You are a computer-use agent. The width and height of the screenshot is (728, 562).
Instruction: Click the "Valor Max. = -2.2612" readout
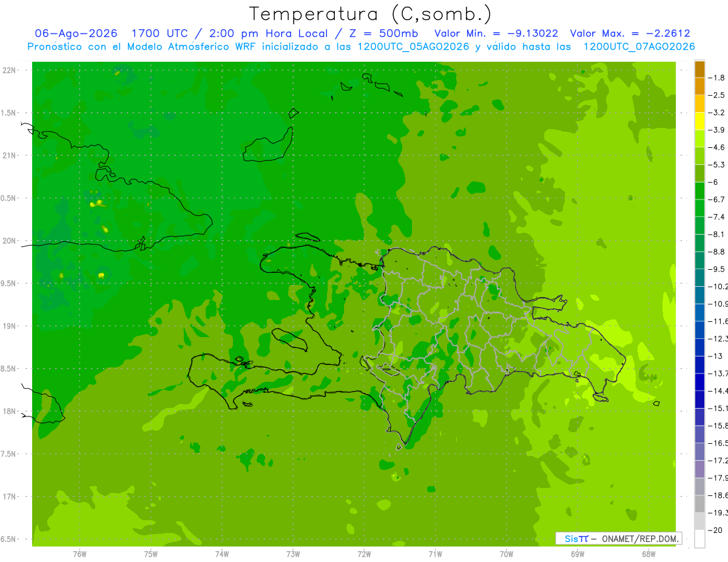[630, 33]
